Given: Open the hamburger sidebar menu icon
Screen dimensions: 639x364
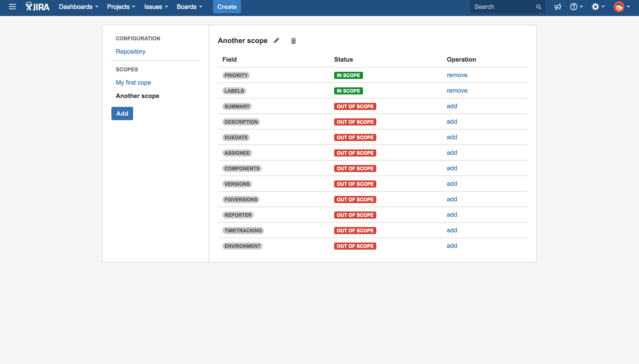Looking at the screenshot, I should click(x=12, y=7).
